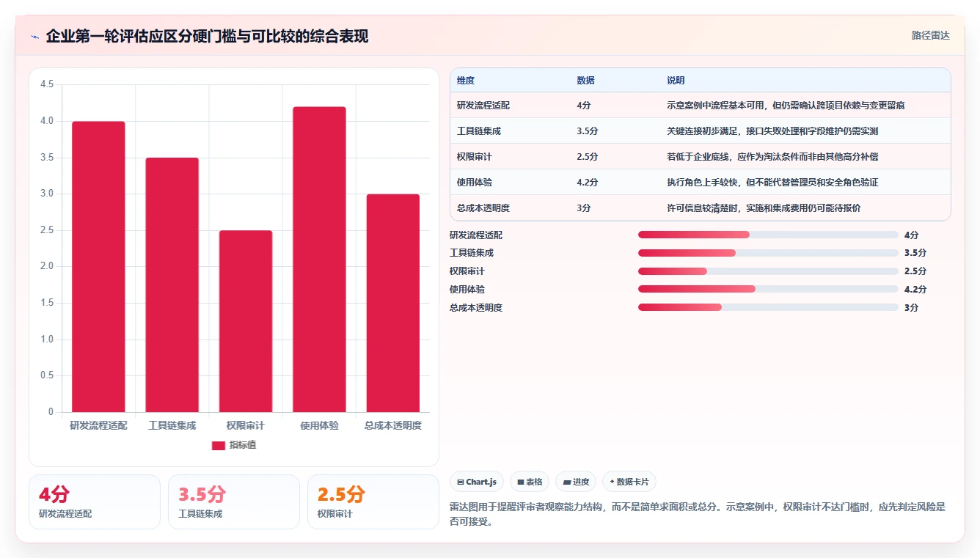
Task: Click the 数据 column header
Action: (x=585, y=81)
